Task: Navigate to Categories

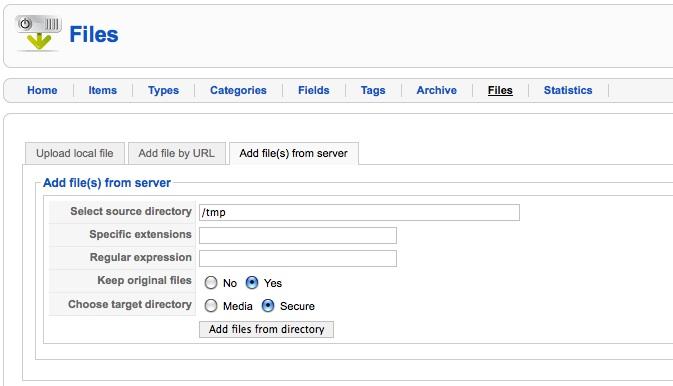Action: click(x=238, y=90)
